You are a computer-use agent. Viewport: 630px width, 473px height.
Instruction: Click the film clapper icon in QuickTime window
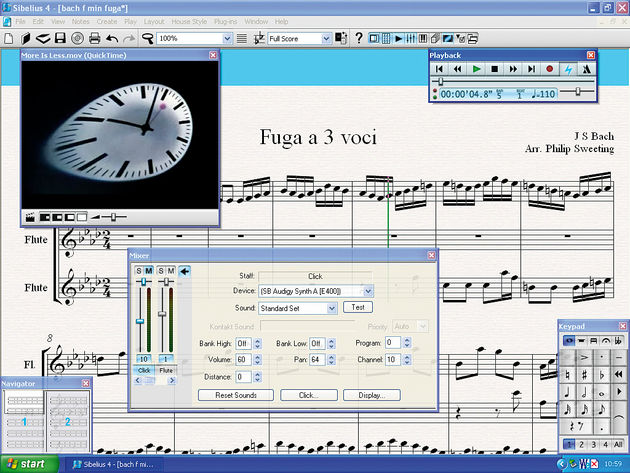pos(30,217)
